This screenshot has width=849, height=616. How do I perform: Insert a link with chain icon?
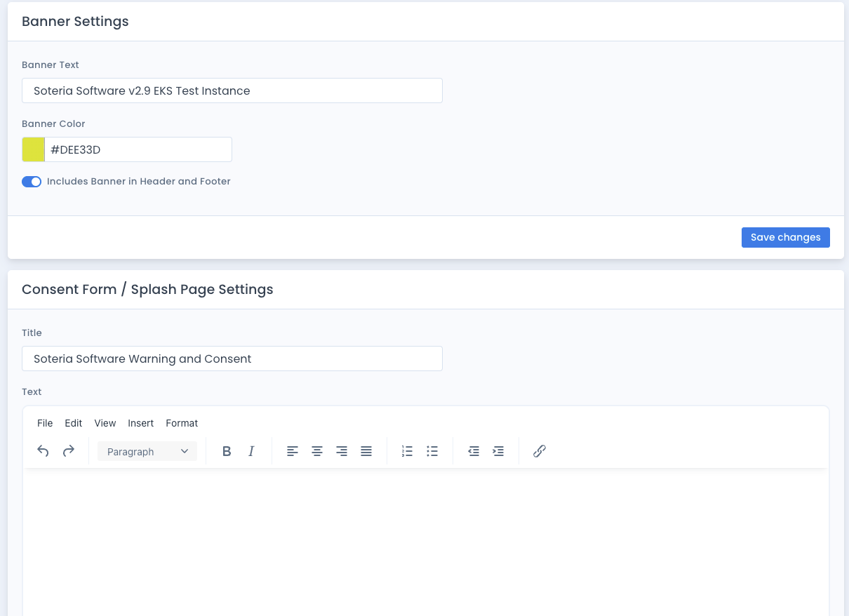coord(540,451)
